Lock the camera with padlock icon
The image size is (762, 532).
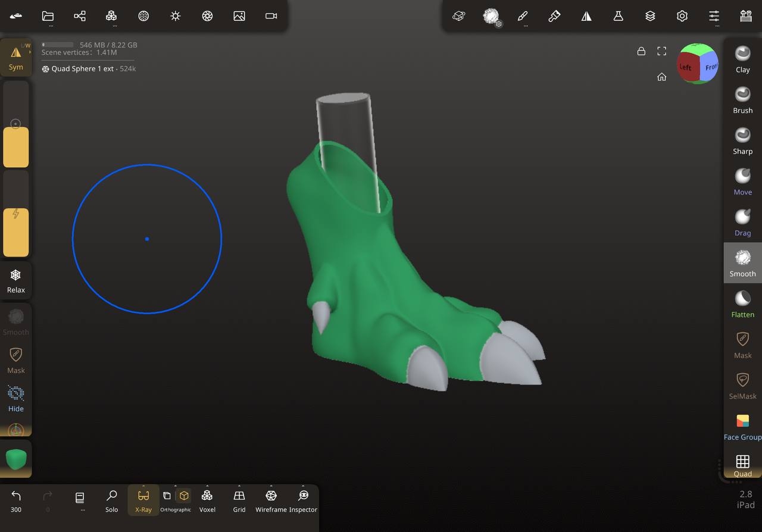pyautogui.click(x=641, y=51)
